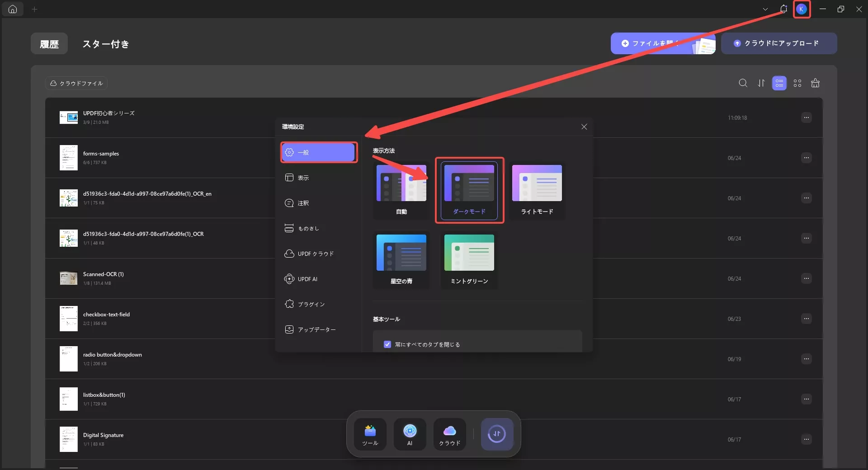Open more options for forms-samples

point(807,158)
